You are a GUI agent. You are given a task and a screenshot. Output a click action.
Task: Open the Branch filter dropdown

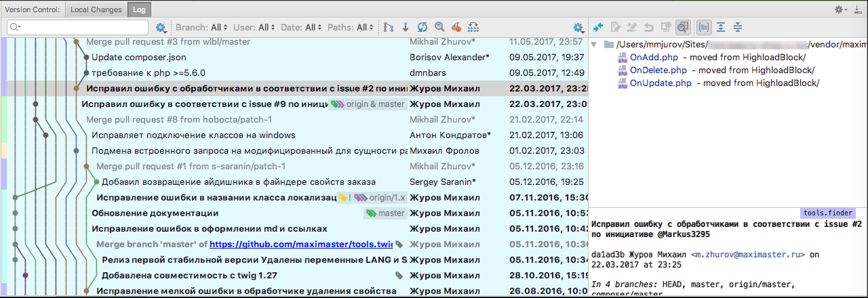click(x=201, y=27)
